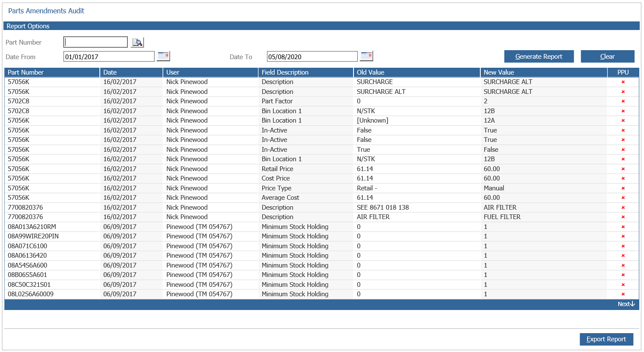Image resolution: width=644 pixels, height=352 pixels.
Task: Click the PPU cross on the Average Cost row
Action: [x=623, y=197]
